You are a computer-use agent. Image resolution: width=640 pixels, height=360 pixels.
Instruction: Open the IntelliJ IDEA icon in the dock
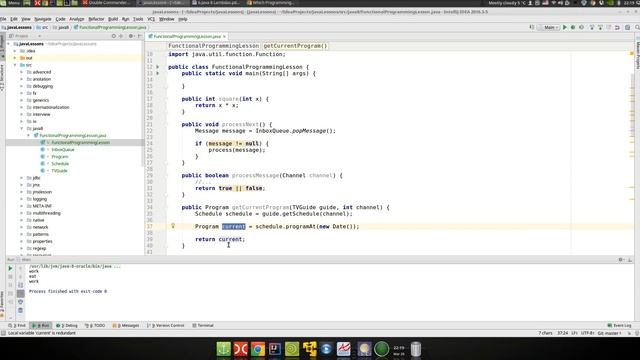275,349
